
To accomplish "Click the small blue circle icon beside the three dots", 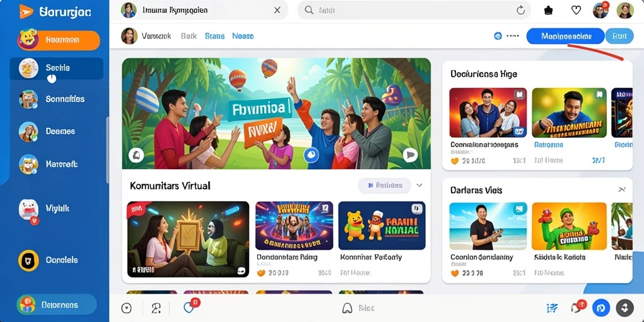I will (x=498, y=36).
